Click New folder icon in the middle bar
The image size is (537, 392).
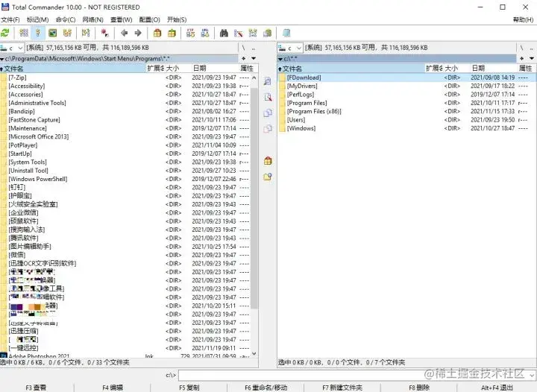click(x=268, y=177)
